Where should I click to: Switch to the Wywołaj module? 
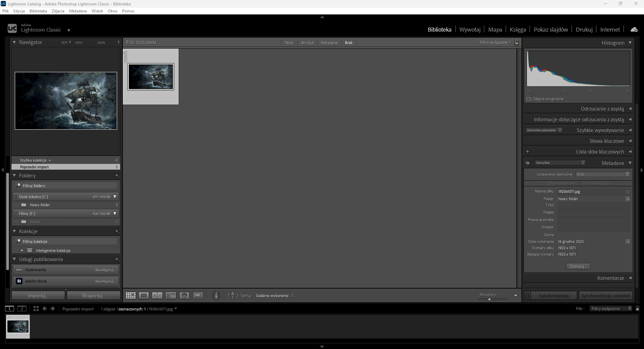click(470, 30)
